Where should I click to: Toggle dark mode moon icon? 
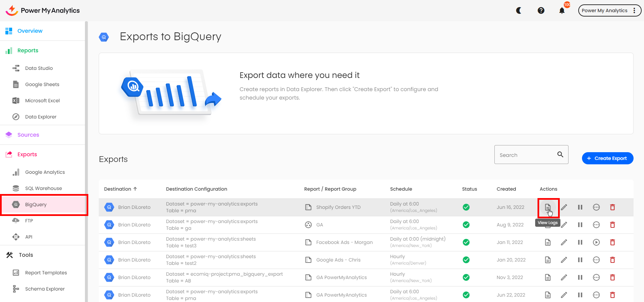pos(519,10)
